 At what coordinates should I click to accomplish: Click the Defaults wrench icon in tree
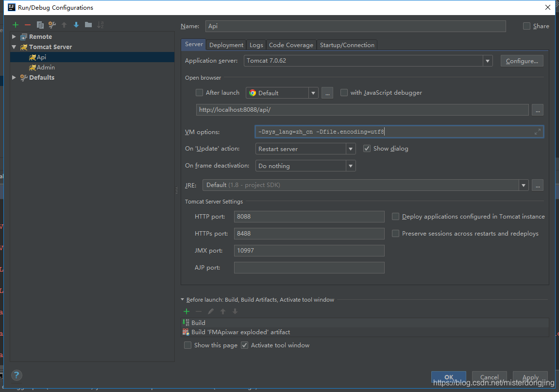click(x=24, y=77)
